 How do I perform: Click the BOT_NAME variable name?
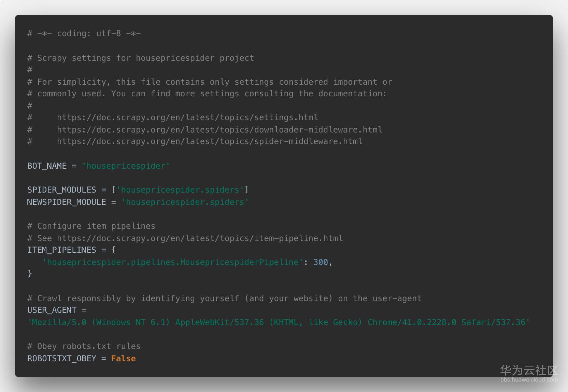(47, 166)
